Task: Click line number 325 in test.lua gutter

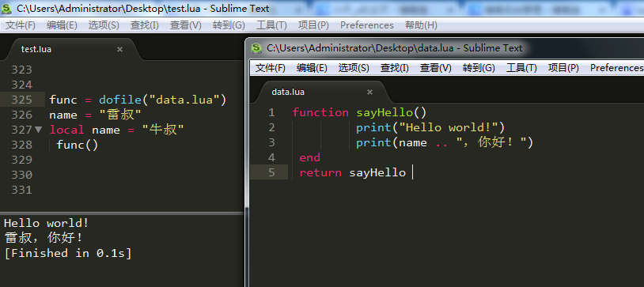Action: point(22,100)
